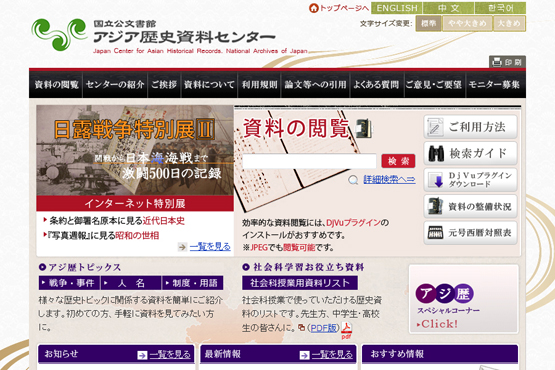Screen dimensions: 555x370
Task: Open ご挨拶 menu item
Action: pos(164,85)
